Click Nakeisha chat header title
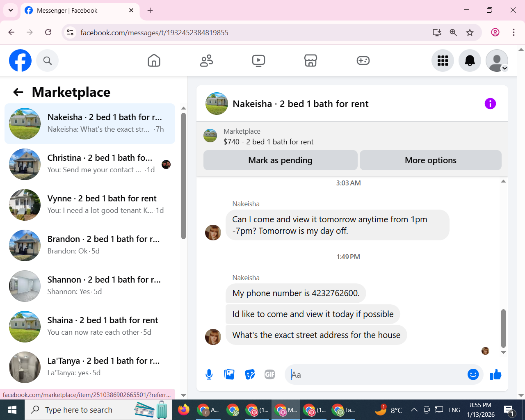The width and height of the screenshot is (525, 420). tap(301, 104)
